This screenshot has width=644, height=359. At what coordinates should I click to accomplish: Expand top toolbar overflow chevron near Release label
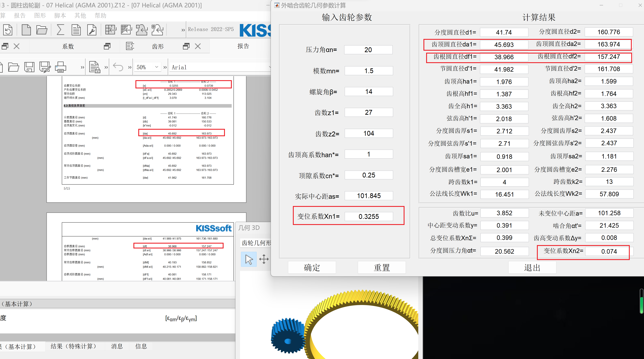(x=183, y=30)
